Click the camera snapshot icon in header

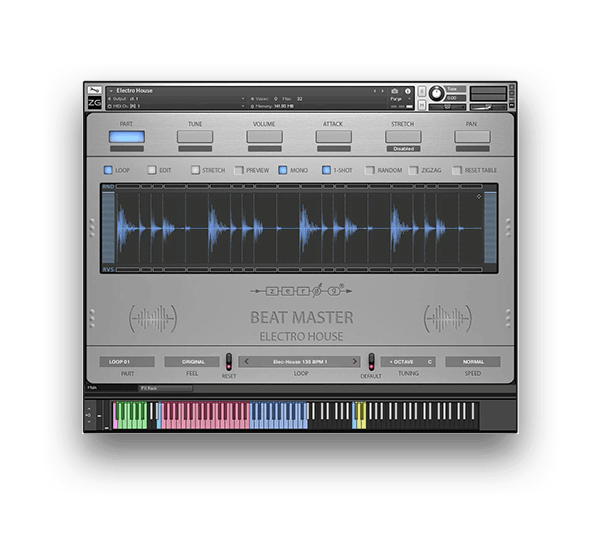[395, 91]
